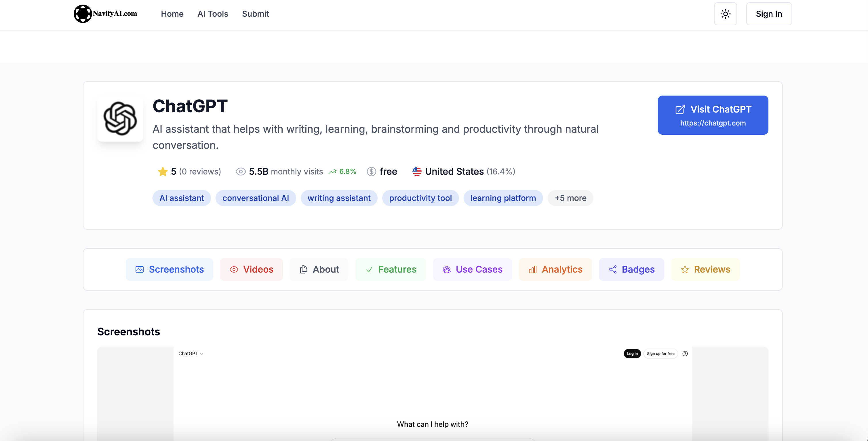Open the ChatGPT screenshot thumbnail

[433, 394]
